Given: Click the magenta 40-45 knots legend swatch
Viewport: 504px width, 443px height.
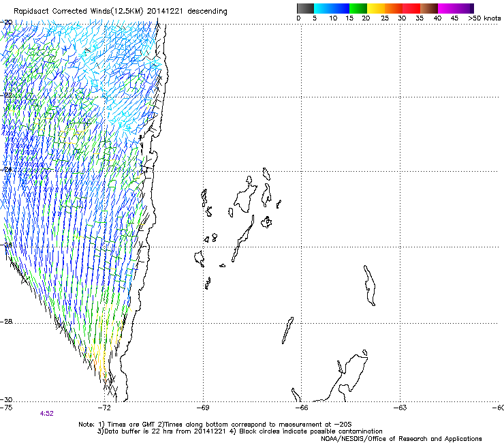Looking at the screenshot, I should click(x=447, y=8).
